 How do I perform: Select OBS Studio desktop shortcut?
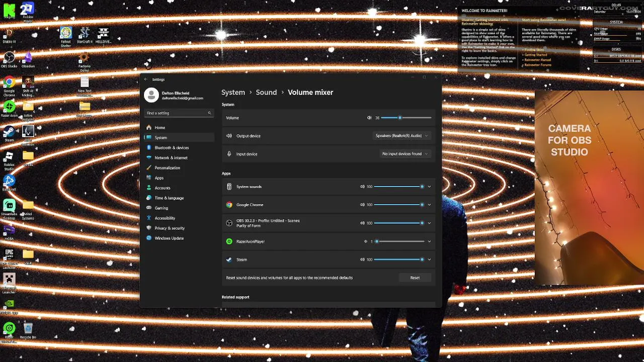9,60
